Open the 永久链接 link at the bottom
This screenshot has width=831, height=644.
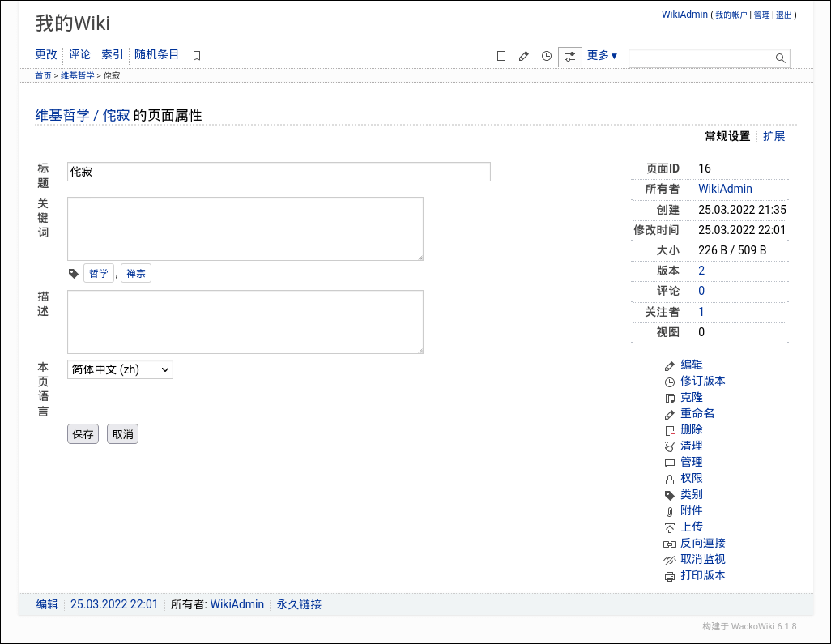(298, 604)
